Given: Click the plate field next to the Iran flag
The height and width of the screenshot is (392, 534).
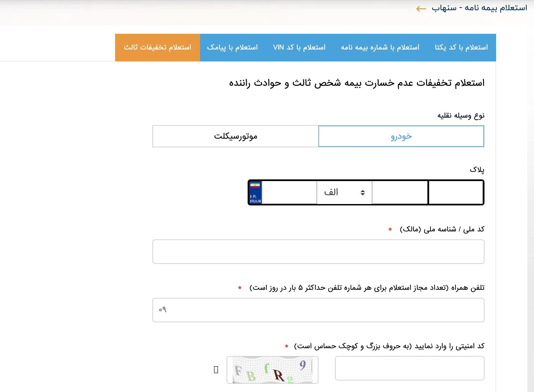Looking at the screenshot, I should click(x=289, y=192).
